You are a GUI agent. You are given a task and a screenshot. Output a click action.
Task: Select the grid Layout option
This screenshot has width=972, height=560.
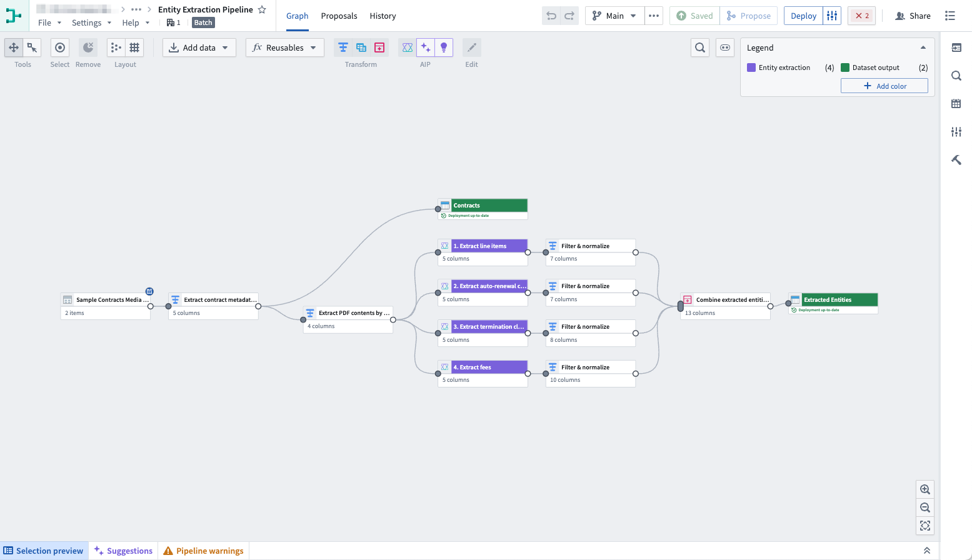(134, 47)
